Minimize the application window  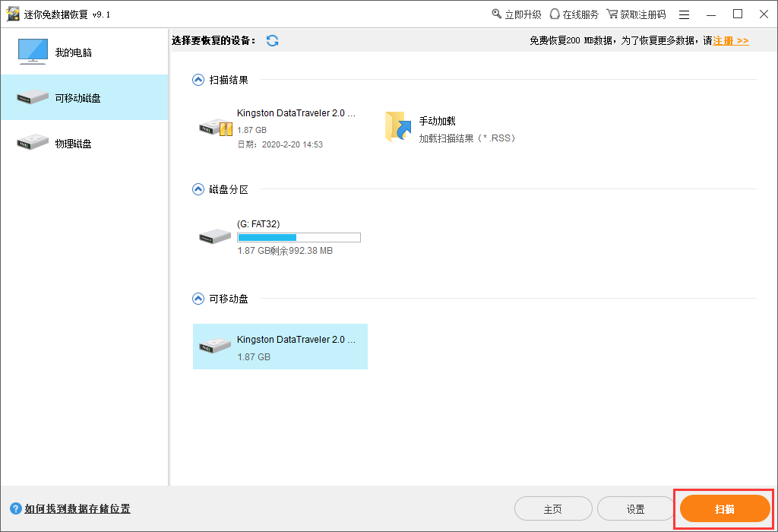click(711, 14)
